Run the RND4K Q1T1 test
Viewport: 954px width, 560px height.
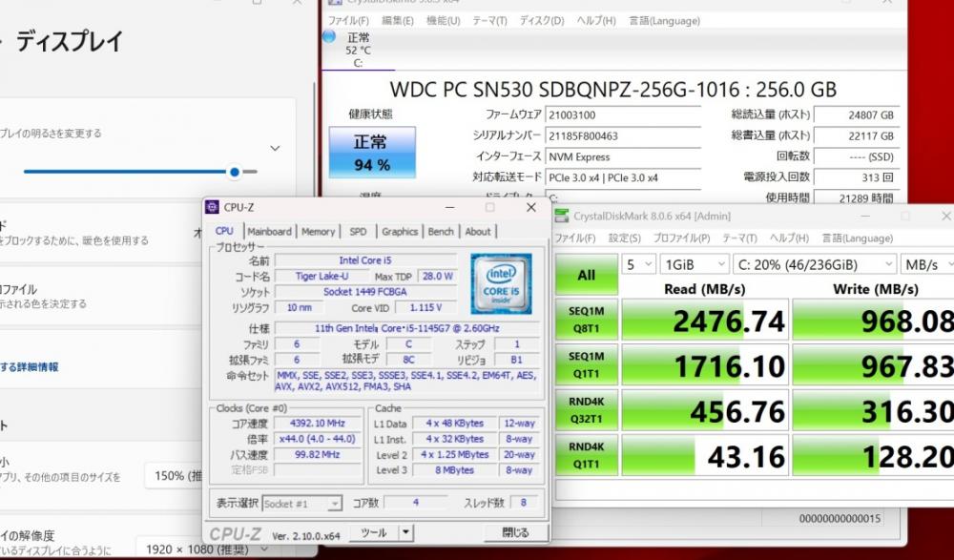coord(587,455)
